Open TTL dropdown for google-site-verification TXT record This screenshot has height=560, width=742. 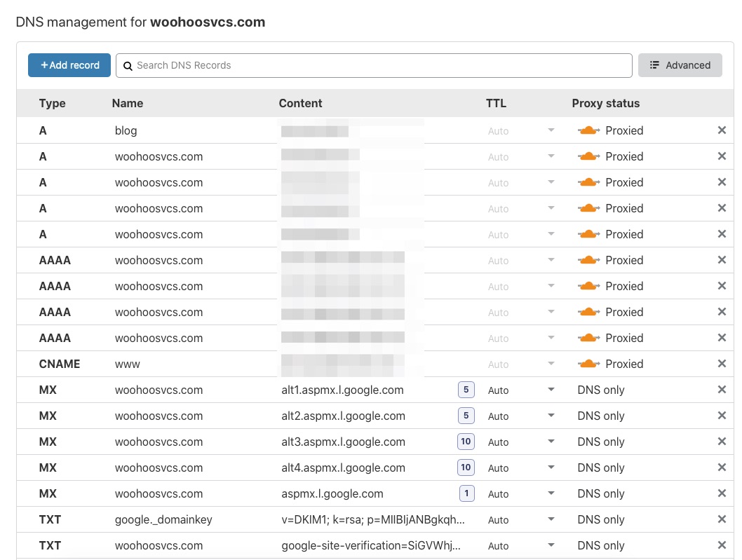click(551, 545)
